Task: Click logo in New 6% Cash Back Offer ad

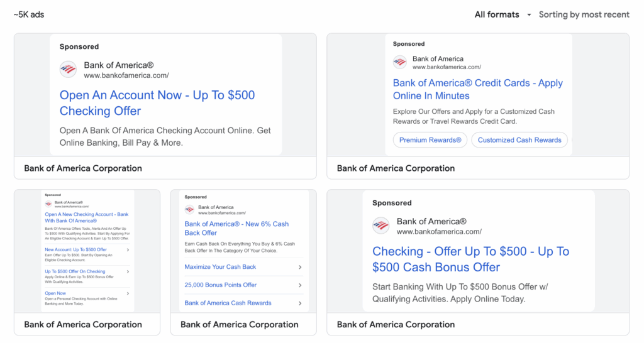Action: click(x=189, y=210)
